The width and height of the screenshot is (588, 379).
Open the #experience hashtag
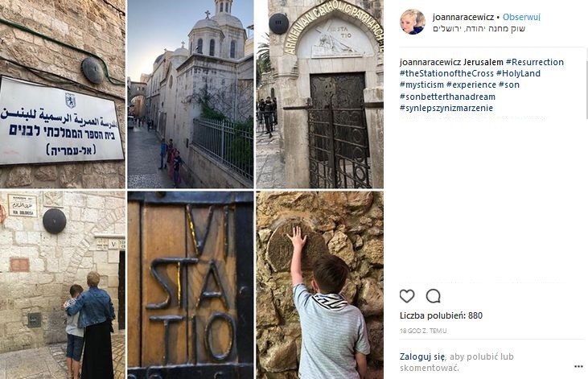tap(471, 84)
